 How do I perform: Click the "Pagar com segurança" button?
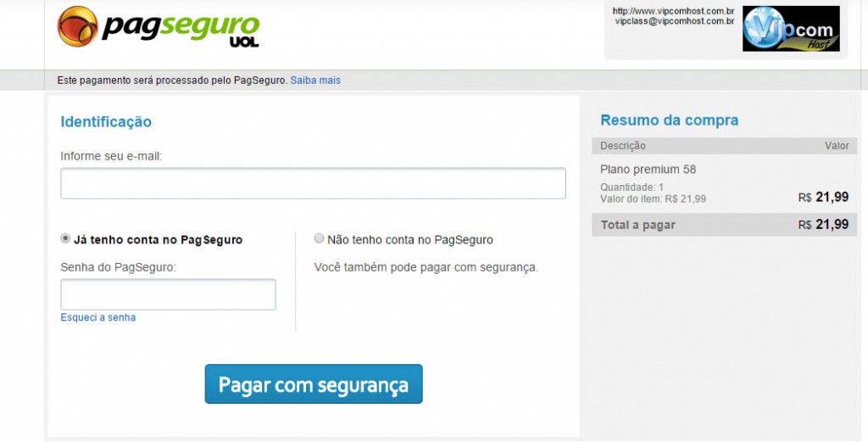pos(314,383)
